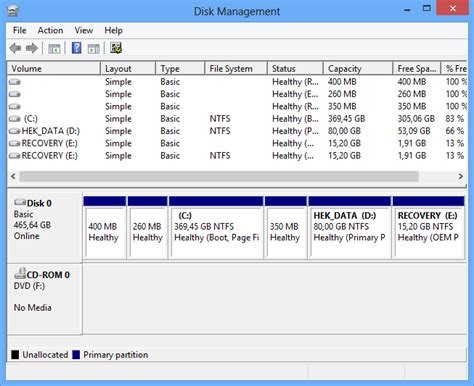Click the drive icon beside (C:)
Image resolution: width=474 pixels, height=386 pixels.
tap(15, 119)
